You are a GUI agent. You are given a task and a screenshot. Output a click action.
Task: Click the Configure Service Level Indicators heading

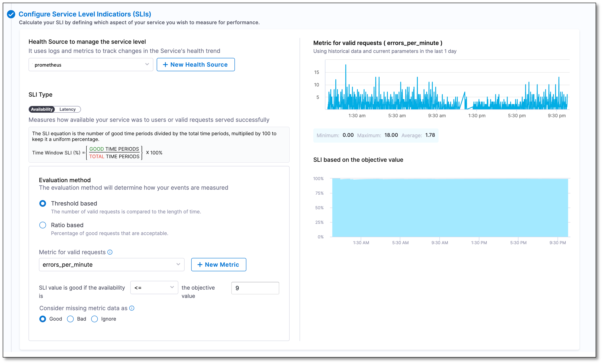coord(85,14)
